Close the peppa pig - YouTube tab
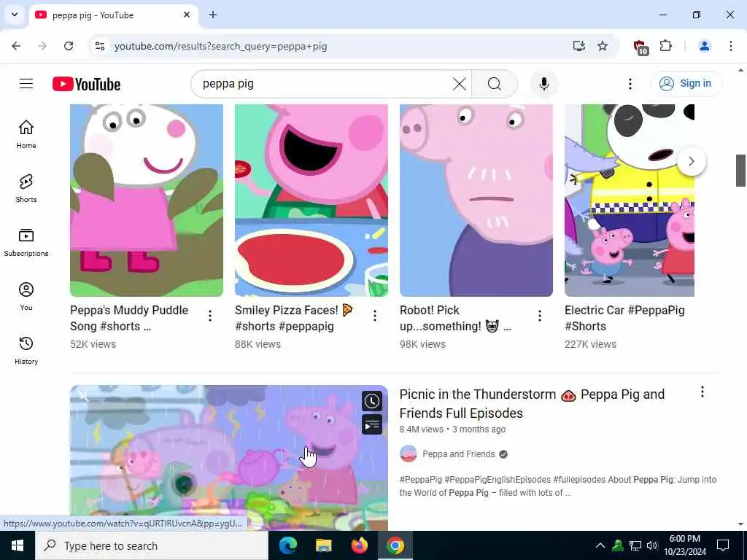This screenshot has width=747, height=560. click(187, 15)
